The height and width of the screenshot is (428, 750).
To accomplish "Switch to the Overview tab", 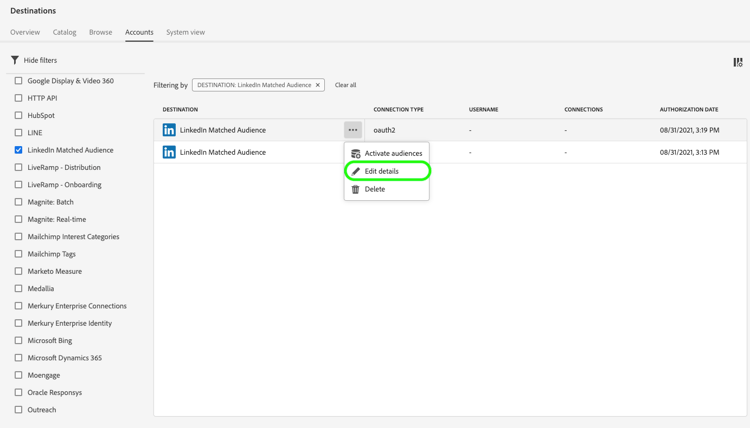I will [25, 32].
